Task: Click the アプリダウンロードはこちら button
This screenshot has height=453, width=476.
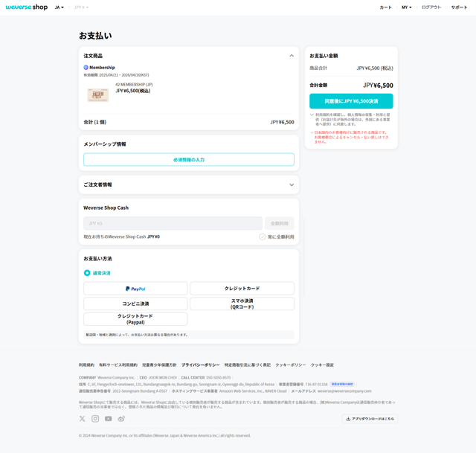Action: pyautogui.click(x=370, y=419)
